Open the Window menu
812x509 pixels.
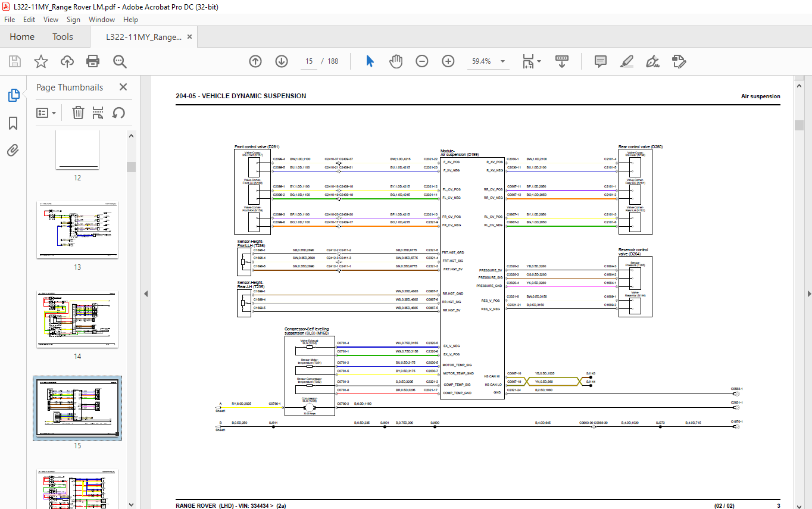(x=102, y=20)
